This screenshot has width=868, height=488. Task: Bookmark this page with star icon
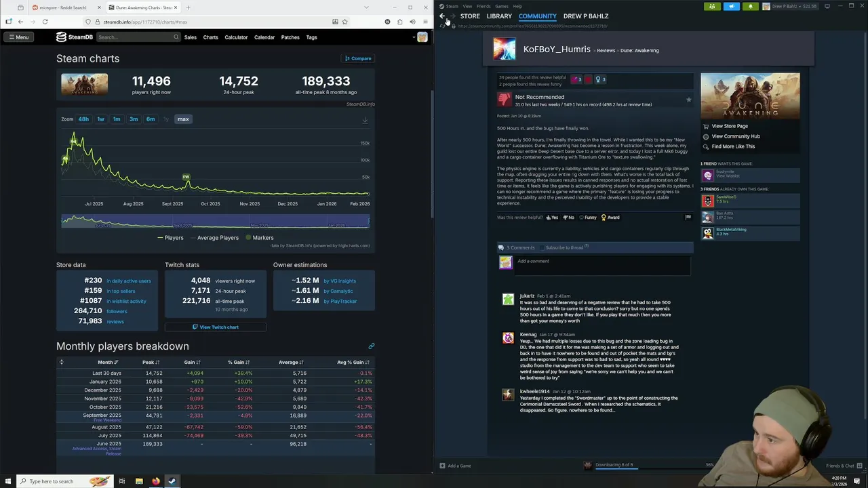click(x=344, y=22)
